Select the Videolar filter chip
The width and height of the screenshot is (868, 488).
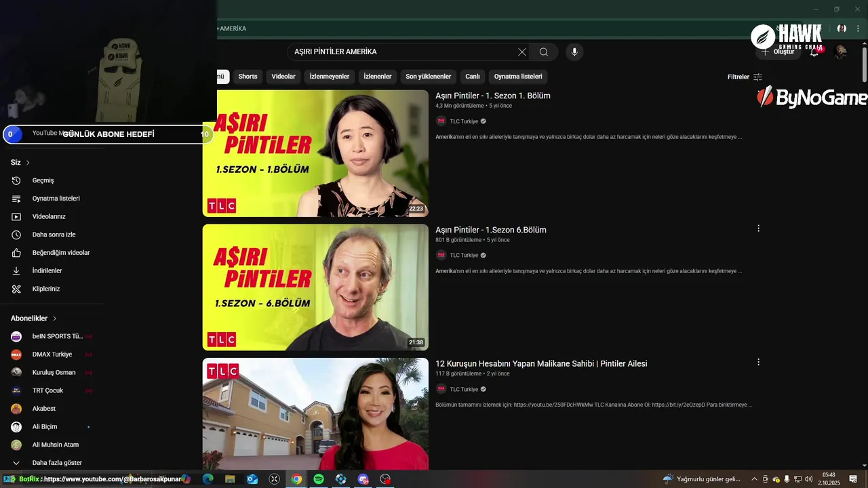tap(283, 77)
